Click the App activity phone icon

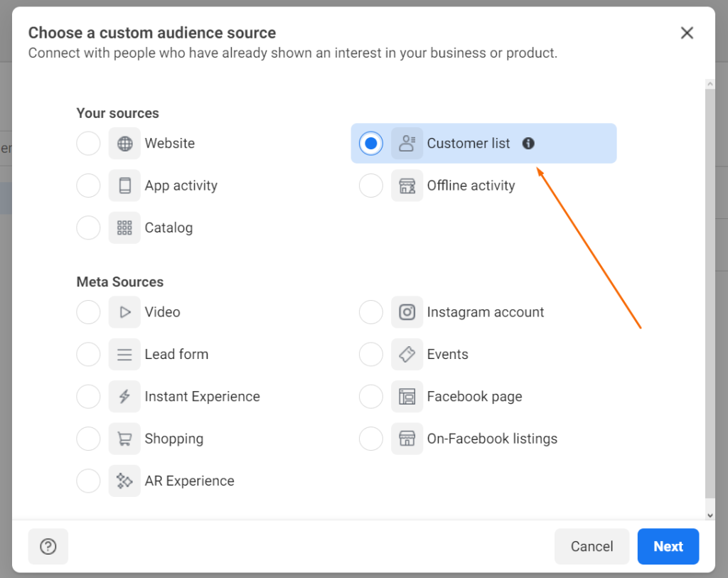(124, 186)
